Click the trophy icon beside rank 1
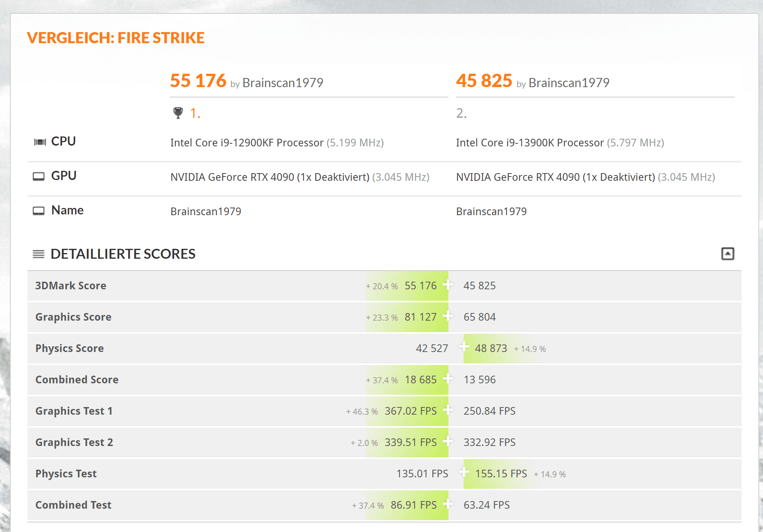 [178, 113]
